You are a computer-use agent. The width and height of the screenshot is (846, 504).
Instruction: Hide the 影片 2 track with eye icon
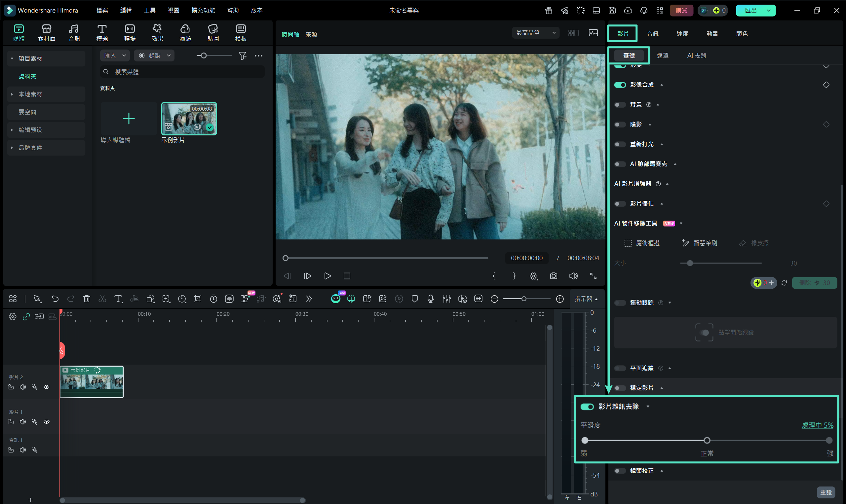(47, 387)
